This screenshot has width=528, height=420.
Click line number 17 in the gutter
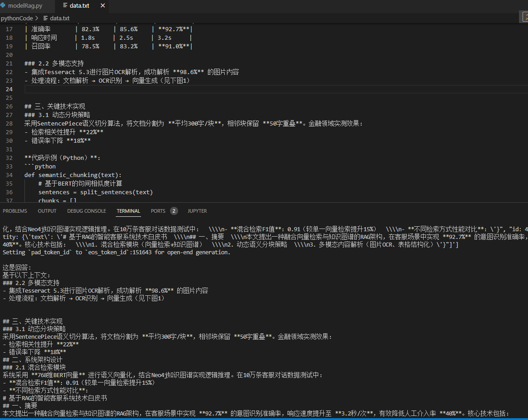point(9,29)
